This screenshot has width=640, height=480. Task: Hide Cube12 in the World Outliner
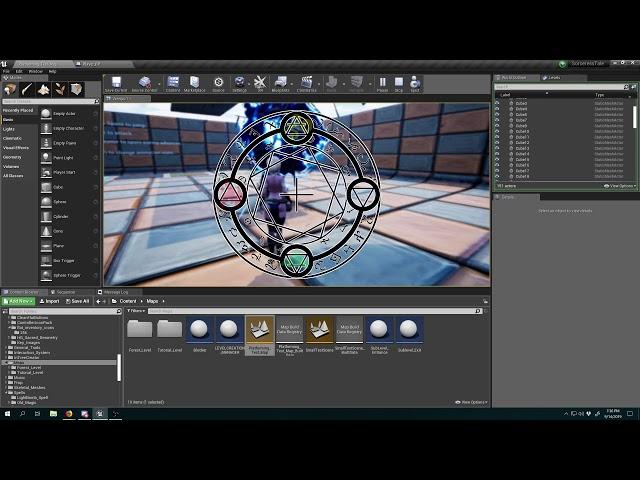click(x=497, y=143)
